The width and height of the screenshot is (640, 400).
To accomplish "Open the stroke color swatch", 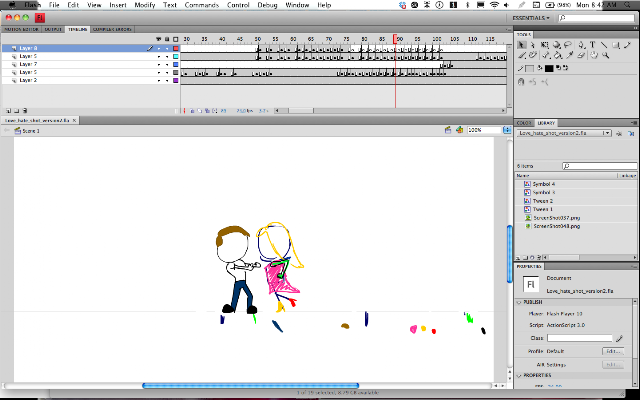I will pos(529,68).
